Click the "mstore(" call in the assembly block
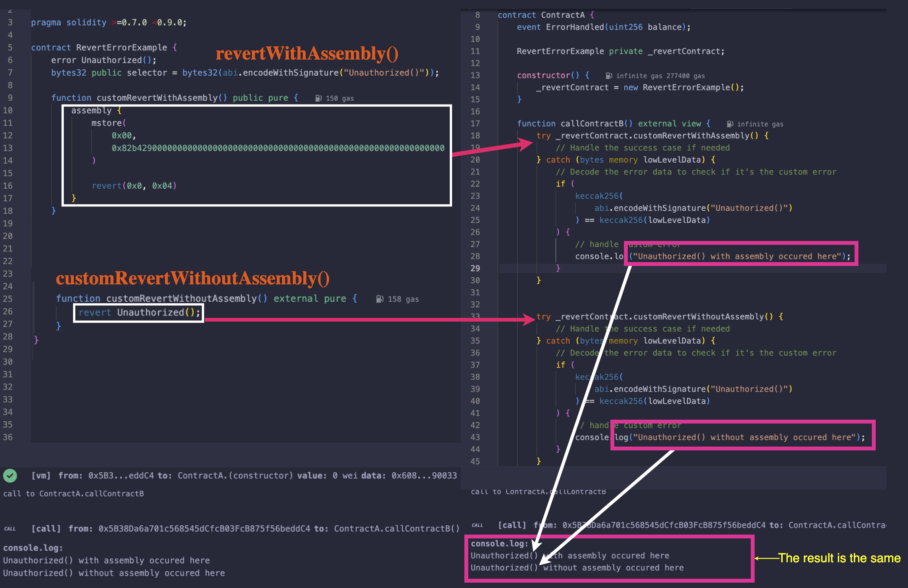This screenshot has height=588, width=908. tap(109, 123)
